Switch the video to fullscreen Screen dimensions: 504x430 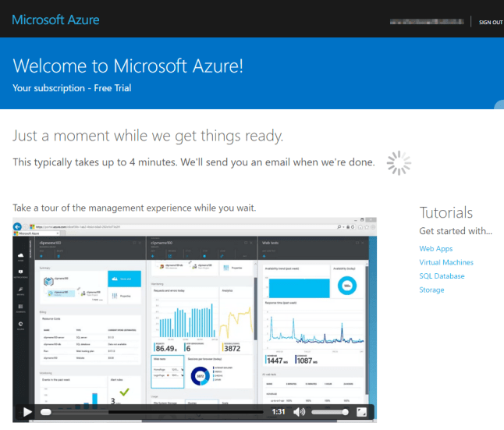361,412
